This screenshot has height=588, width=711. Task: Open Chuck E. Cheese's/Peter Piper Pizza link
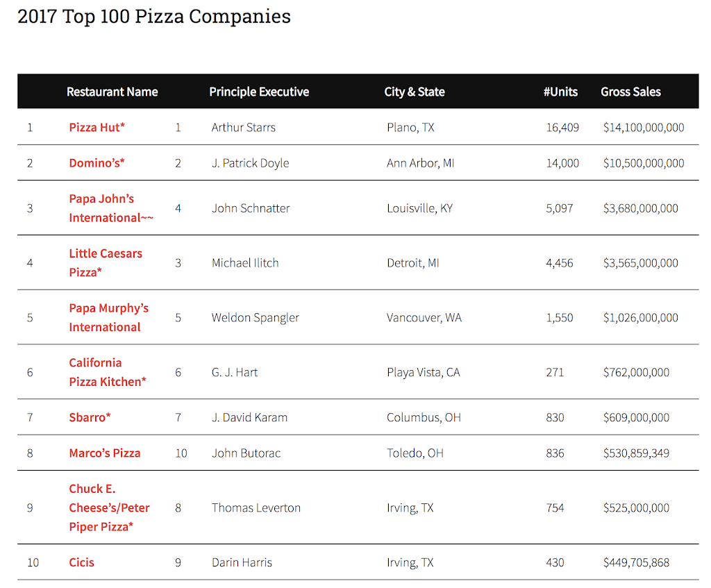pos(109,507)
